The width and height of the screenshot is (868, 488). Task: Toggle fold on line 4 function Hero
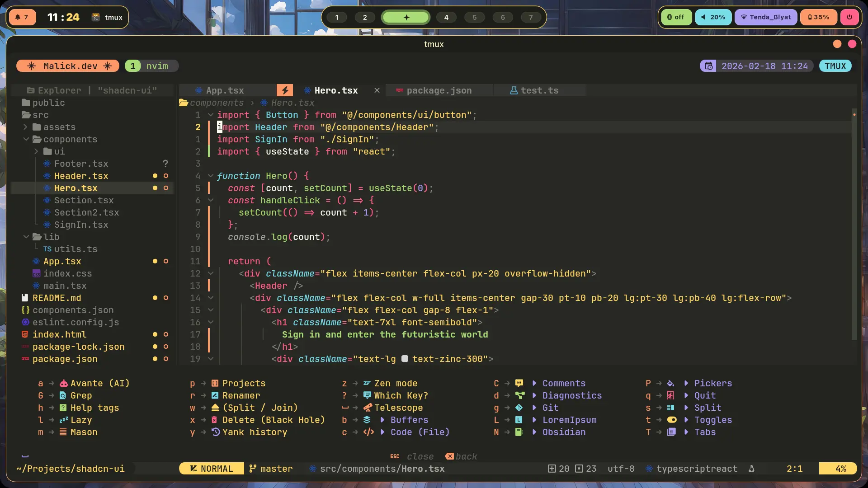pyautogui.click(x=210, y=176)
